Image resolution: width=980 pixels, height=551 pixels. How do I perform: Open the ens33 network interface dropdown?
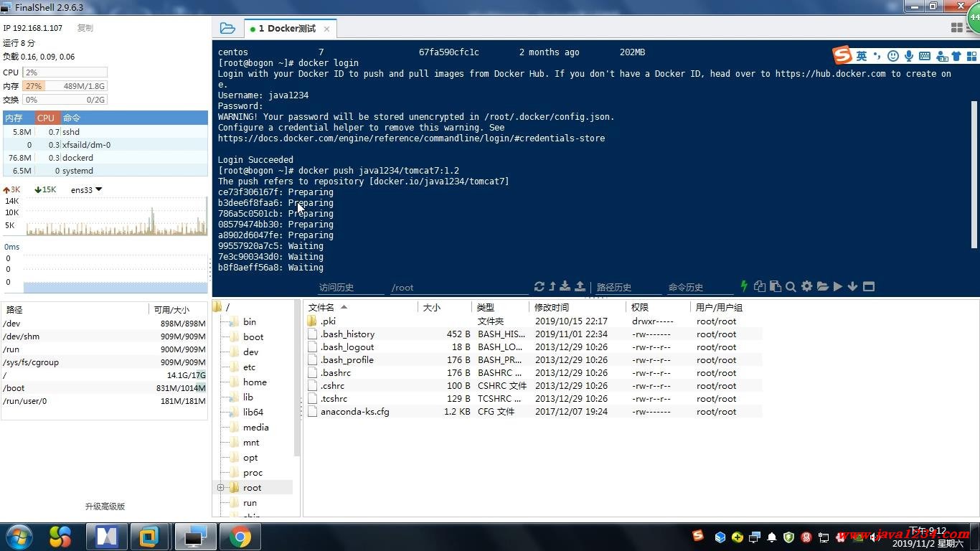coord(87,189)
